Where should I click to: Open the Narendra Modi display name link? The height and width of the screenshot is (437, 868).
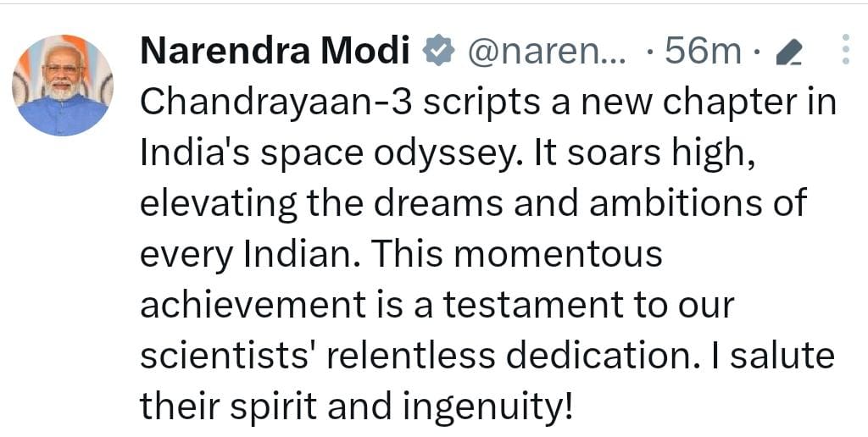tap(275, 50)
